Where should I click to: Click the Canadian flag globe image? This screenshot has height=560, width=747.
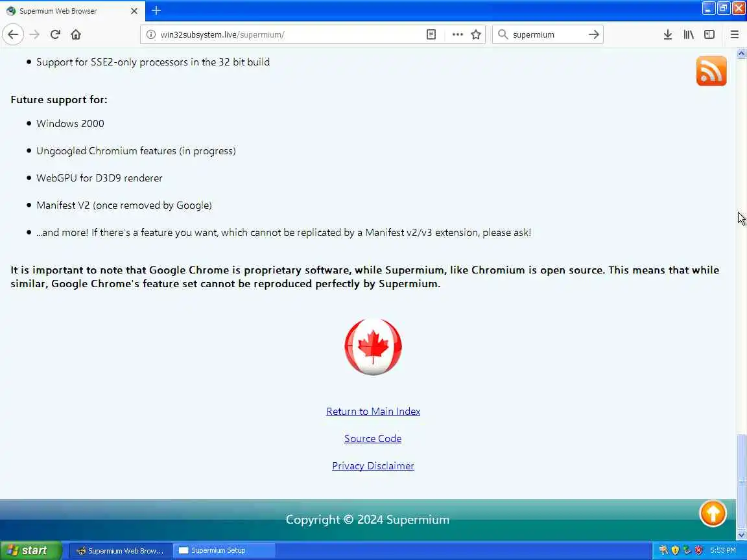click(373, 347)
